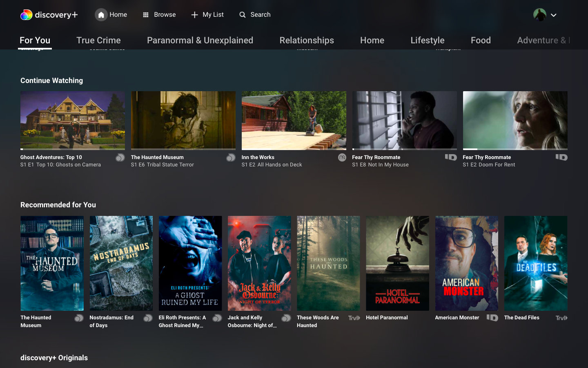
Task: Expand the profile dropdown chevron
Action: click(554, 15)
